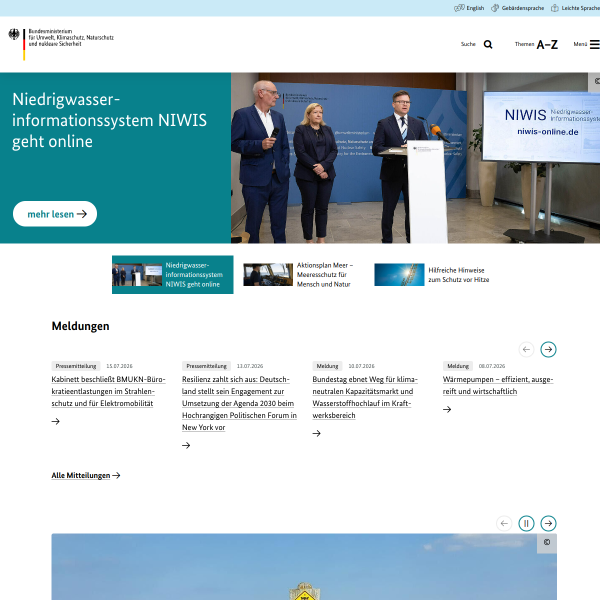Image resolution: width=600 pixels, height=600 pixels.
Task: Click arrow below the Bundestag article
Action: click(316, 433)
